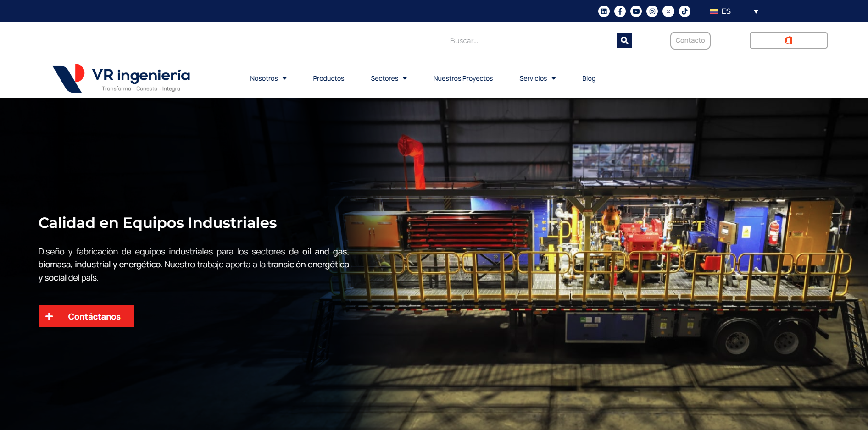Screen dimensions: 868x430
Task: Expand the Sectores dropdown menu
Action: (389, 78)
